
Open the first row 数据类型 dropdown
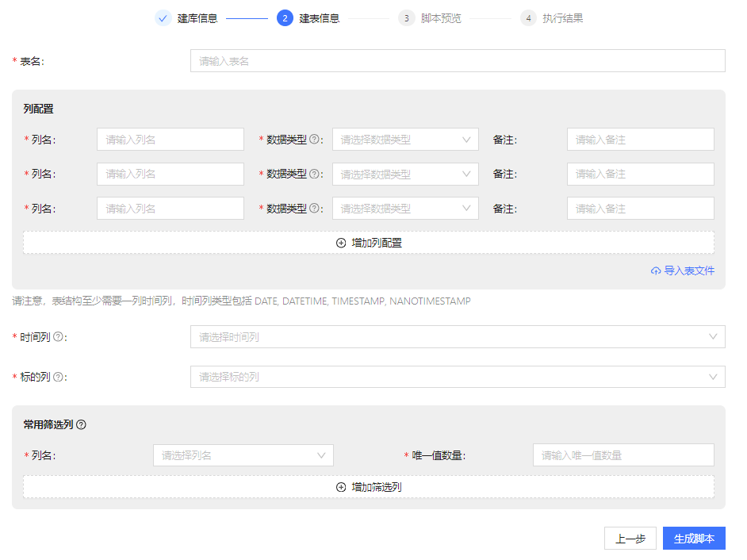point(404,140)
